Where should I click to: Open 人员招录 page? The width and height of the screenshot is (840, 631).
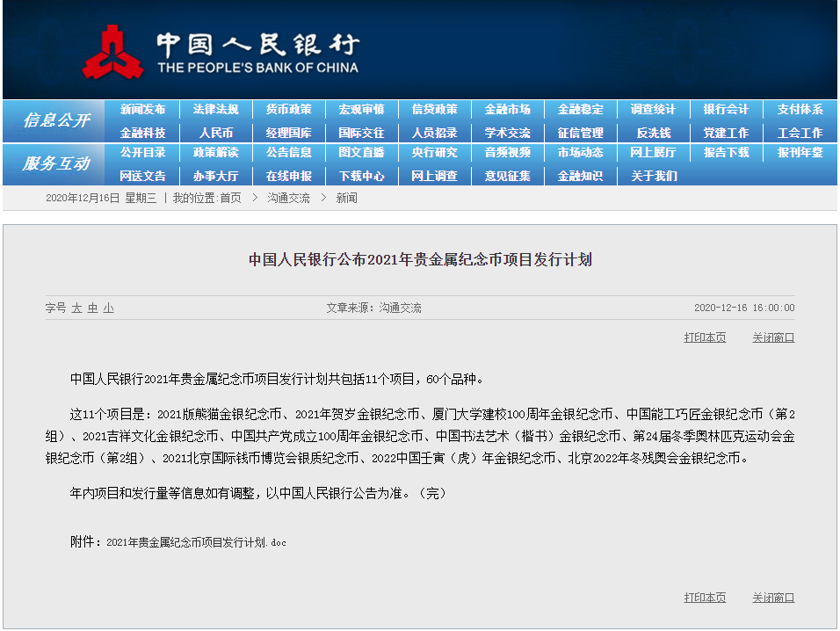pos(434,133)
